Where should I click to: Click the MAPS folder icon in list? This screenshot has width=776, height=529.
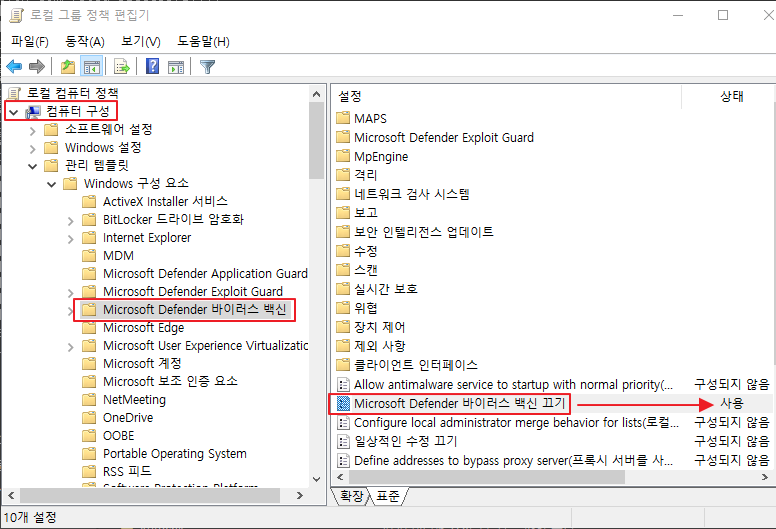343,118
